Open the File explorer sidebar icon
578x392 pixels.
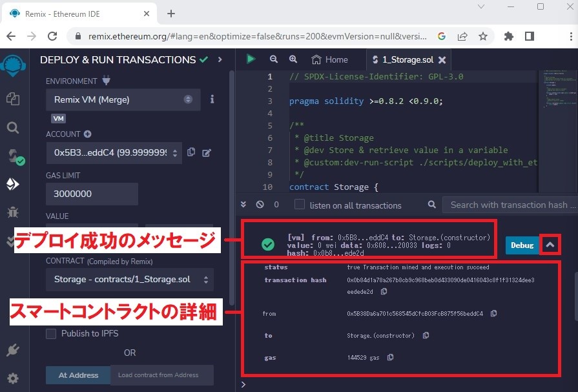tap(13, 99)
